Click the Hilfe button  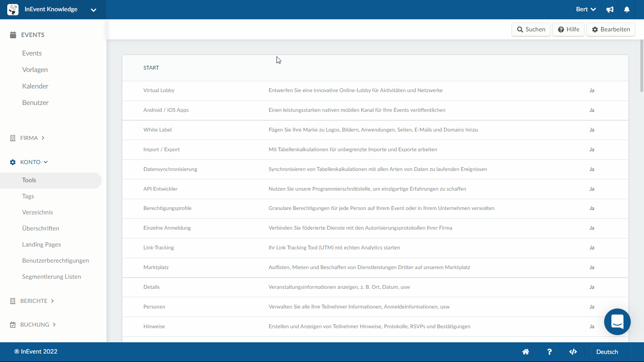[x=568, y=29]
